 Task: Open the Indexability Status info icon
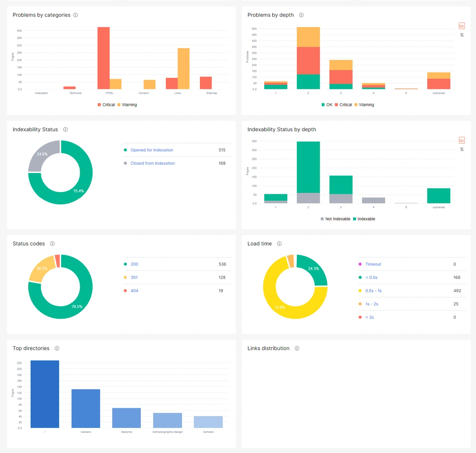click(x=65, y=129)
